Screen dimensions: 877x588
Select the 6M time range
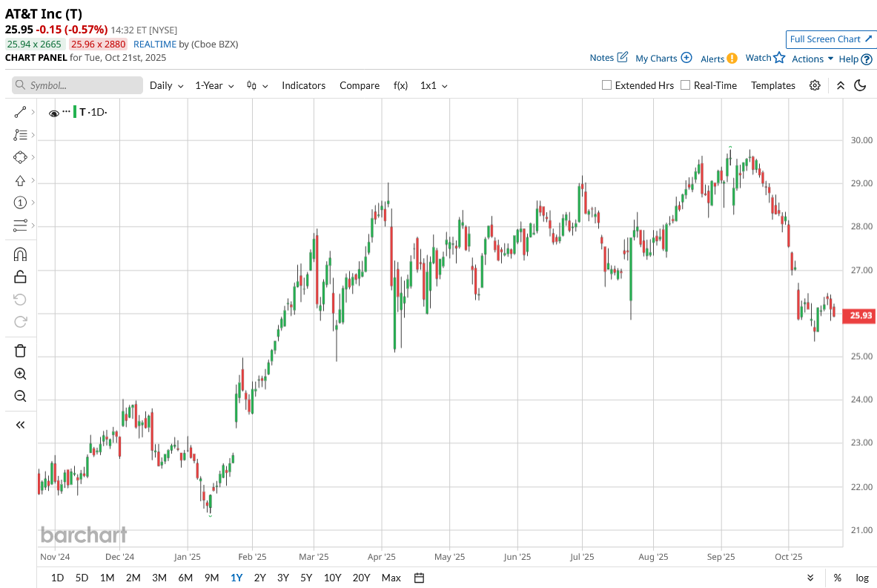pos(185,578)
